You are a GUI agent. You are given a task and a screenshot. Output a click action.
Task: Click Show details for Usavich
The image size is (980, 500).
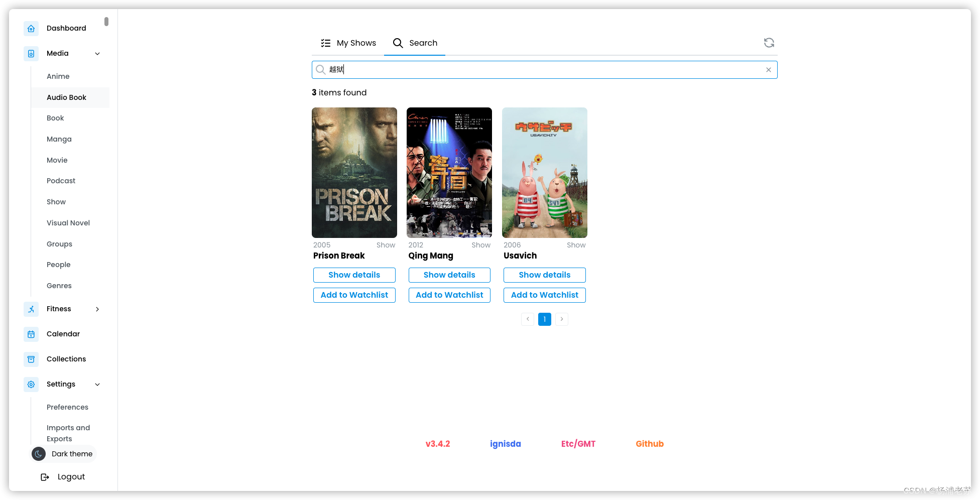[x=545, y=275]
